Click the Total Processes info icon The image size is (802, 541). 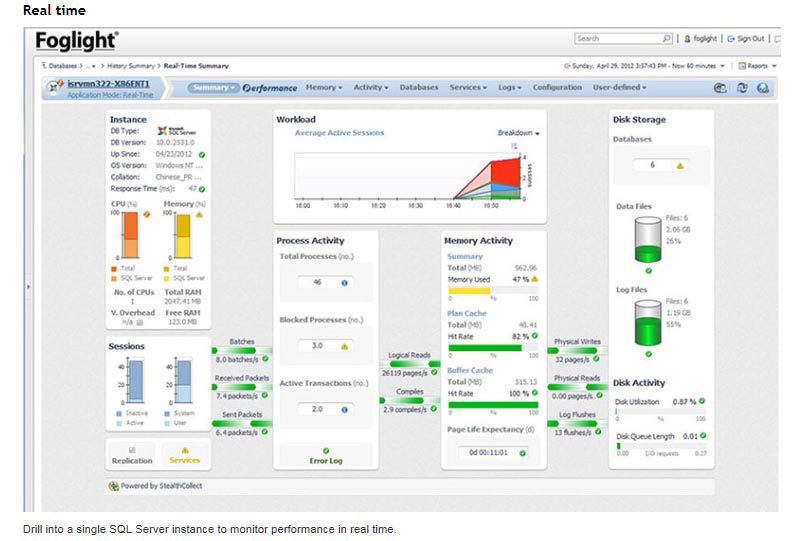[x=344, y=283]
